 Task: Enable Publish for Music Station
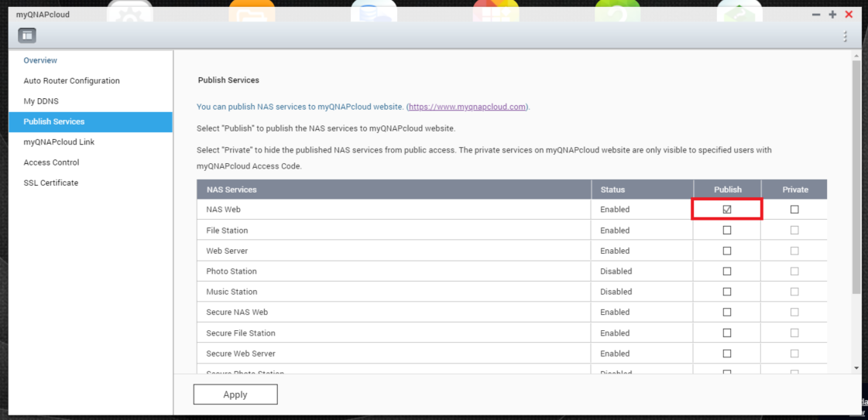[727, 292]
